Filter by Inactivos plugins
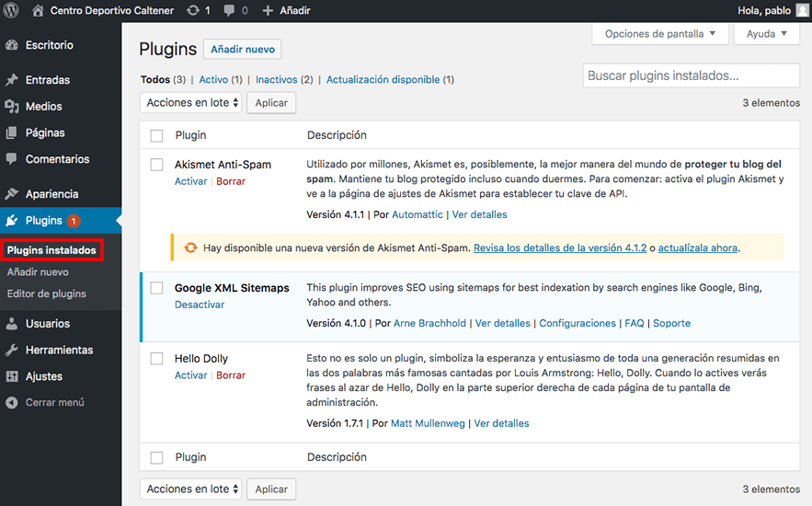Screen dimensions: 812x506 pyautogui.click(x=277, y=79)
